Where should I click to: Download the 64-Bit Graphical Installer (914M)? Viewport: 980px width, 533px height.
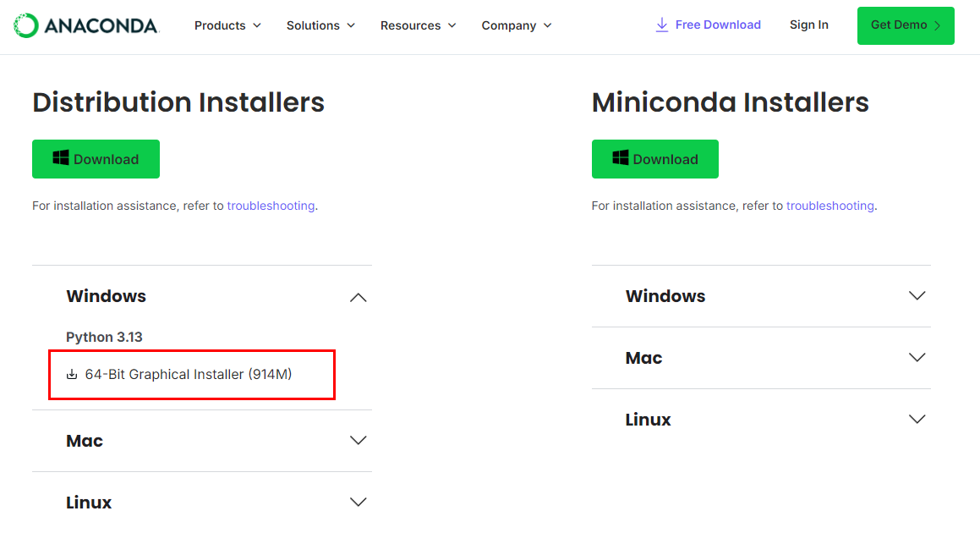pos(188,375)
